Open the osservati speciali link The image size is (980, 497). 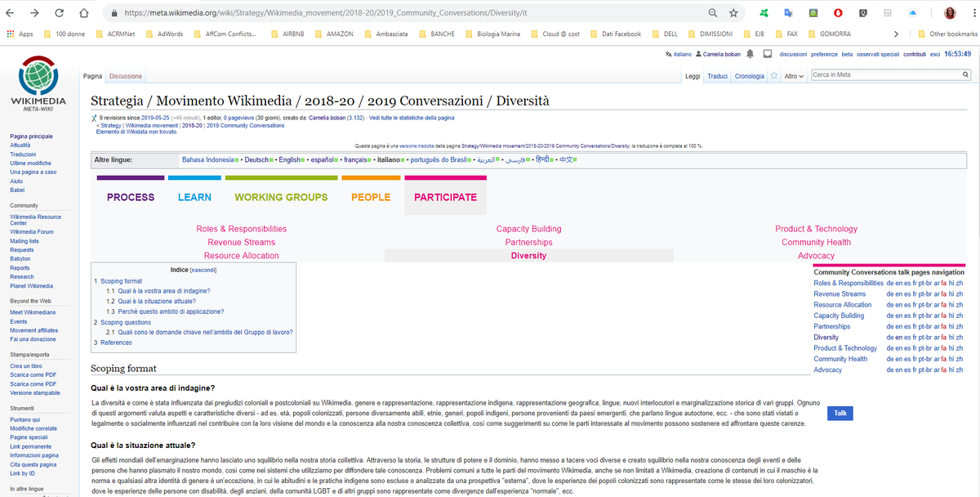878,54
